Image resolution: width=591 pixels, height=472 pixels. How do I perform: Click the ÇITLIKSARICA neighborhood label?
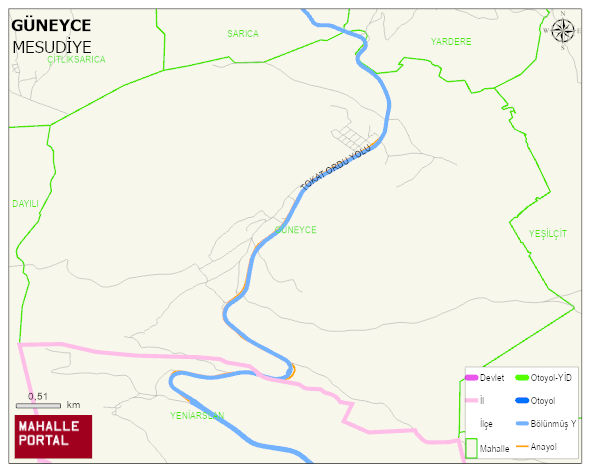(76, 59)
